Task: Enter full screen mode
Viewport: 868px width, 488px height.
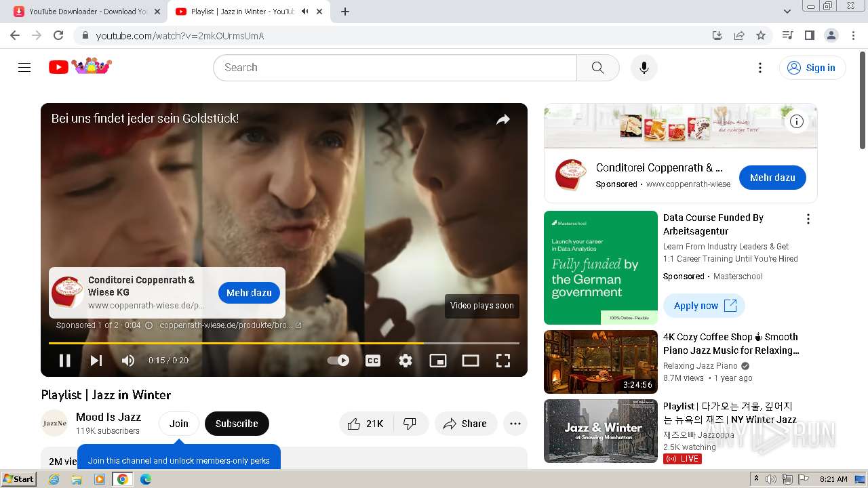Action: pos(503,361)
